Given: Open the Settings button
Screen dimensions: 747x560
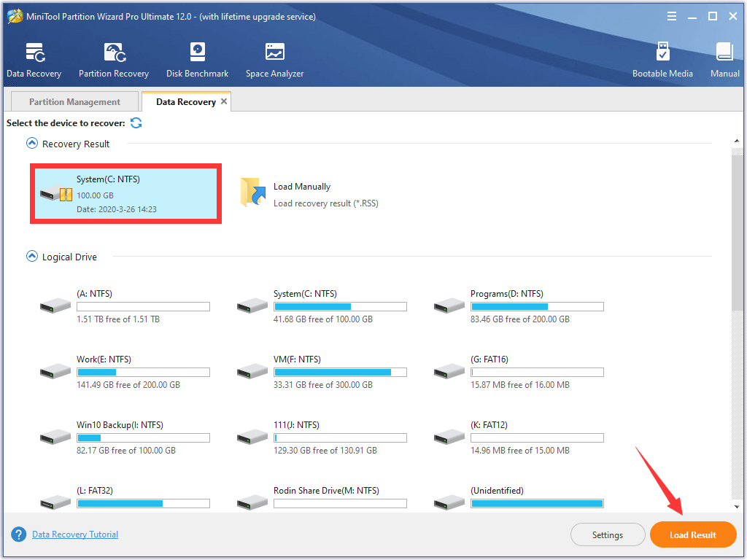Looking at the screenshot, I should coord(608,534).
